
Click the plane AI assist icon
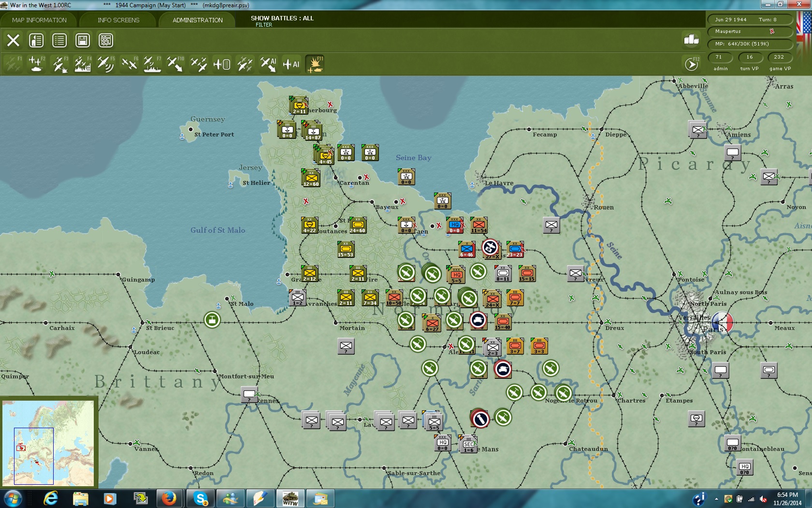[x=291, y=64]
